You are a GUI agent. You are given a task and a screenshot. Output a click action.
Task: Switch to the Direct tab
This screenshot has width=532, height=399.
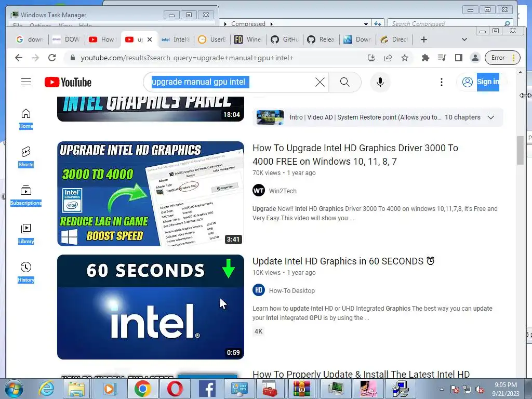394,39
